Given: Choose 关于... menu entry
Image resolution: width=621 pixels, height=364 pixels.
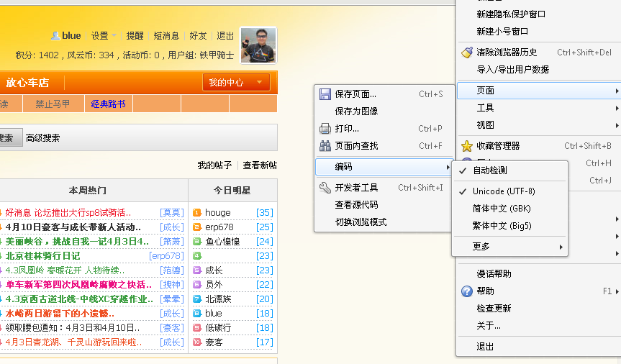Looking at the screenshot, I should (539, 326).
